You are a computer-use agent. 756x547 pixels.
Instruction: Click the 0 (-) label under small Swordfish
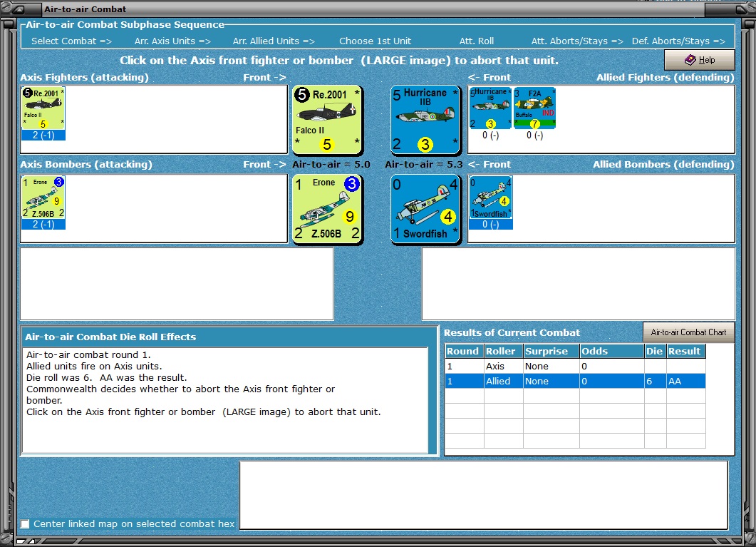[x=490, y=225]
